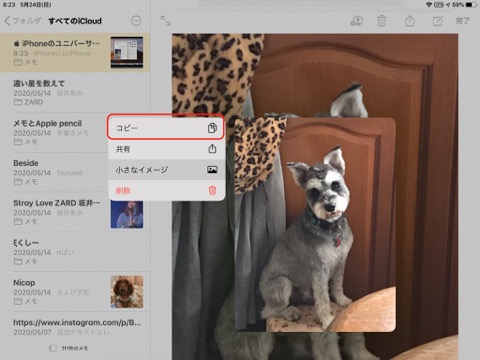Tap the copy icon in menu
480x360 pixels.
click(212, 128)
